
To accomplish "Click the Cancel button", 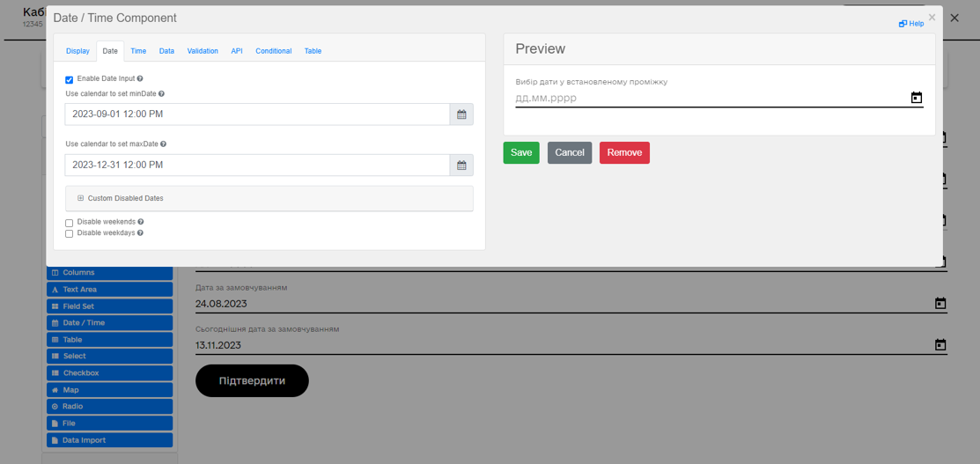I will point(570,152).
